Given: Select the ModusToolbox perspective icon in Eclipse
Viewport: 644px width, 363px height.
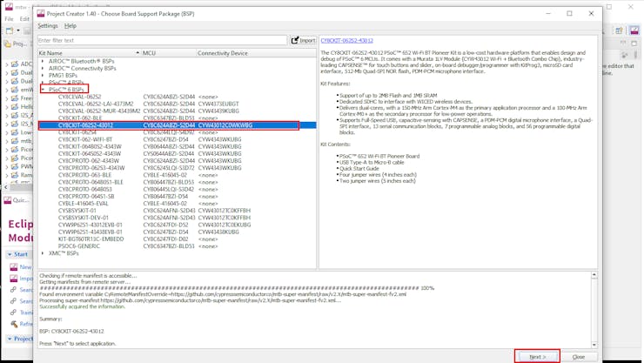Looking at the screenshot, I should (634, 30).
